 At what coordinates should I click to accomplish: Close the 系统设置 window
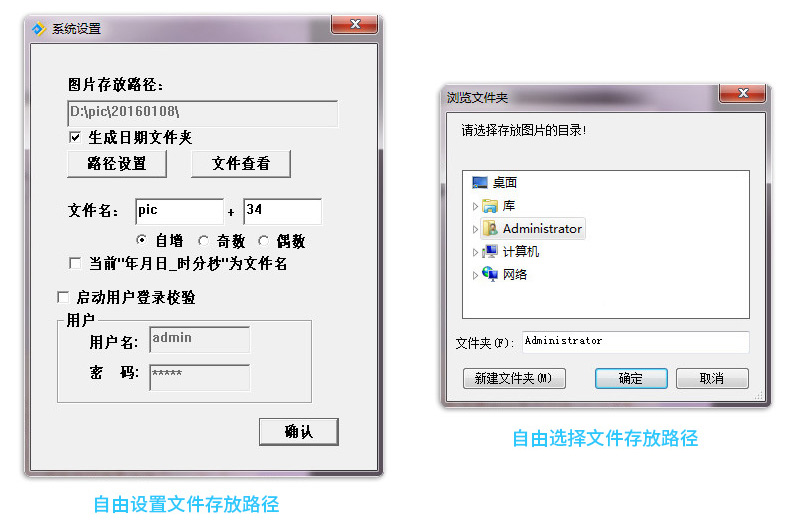click(x=355, y=24)
